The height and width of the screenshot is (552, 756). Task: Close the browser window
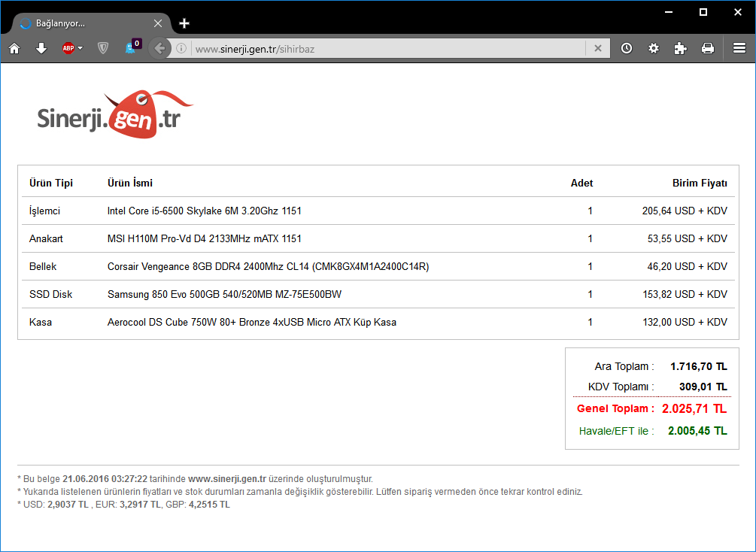tap(738, 12)
